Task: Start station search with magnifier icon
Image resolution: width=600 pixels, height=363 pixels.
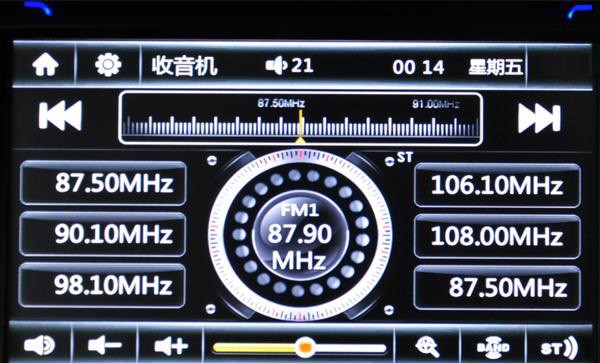Action: [x=427, y=347]
